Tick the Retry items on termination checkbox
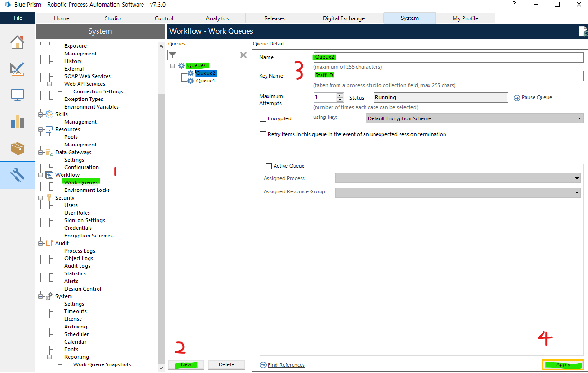 click(263, 134)
